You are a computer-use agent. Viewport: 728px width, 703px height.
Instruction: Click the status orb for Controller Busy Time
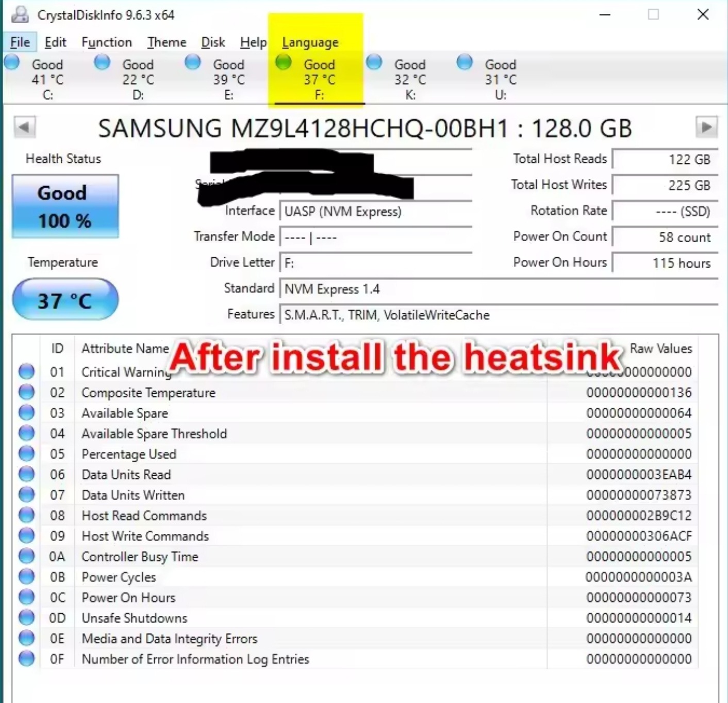coord(26,556)
